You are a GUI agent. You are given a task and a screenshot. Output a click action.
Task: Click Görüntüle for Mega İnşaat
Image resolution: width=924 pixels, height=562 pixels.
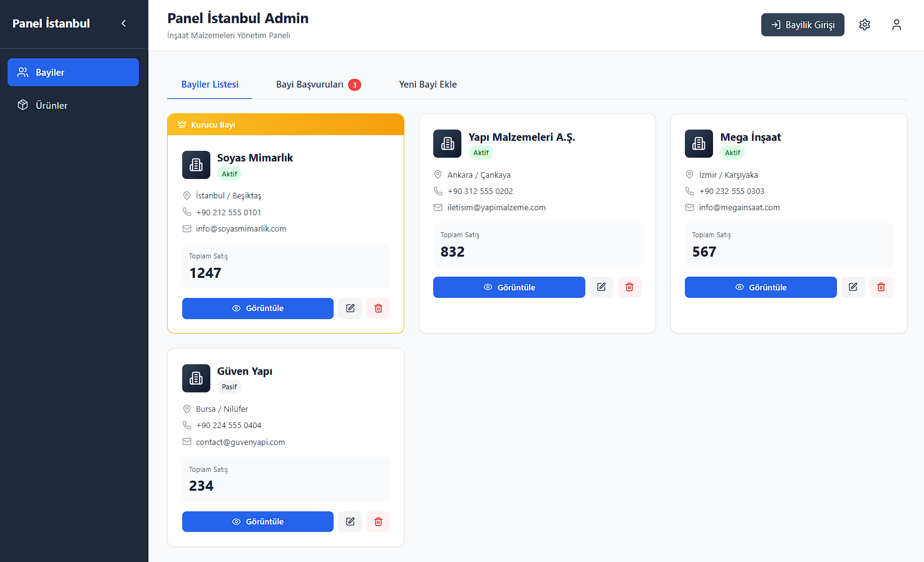(761, 287)
